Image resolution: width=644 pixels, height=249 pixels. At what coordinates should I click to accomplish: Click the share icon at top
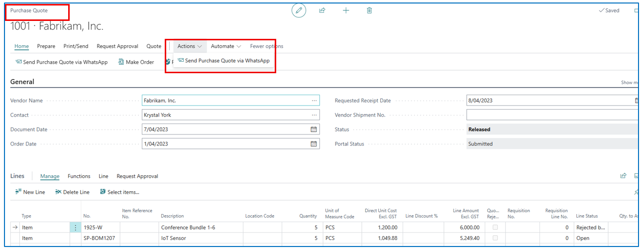pyautogui.click(x=322, y=10)
